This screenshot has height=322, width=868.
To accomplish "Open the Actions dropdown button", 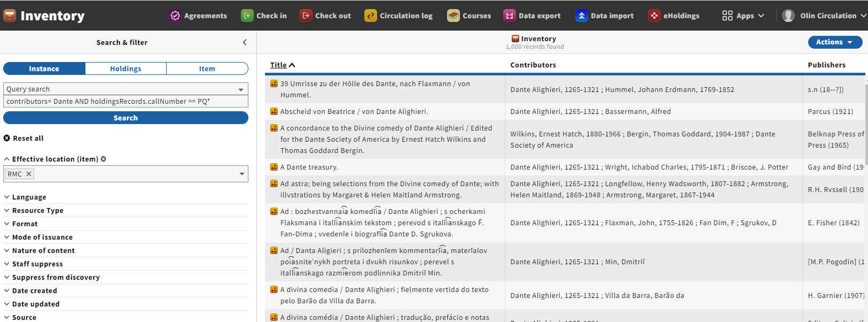I will 835,42.
